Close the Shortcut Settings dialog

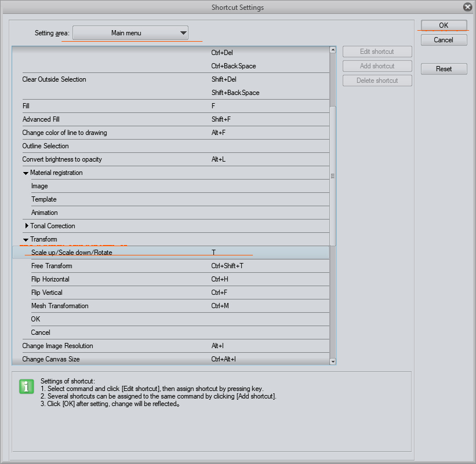coord(467,7)
